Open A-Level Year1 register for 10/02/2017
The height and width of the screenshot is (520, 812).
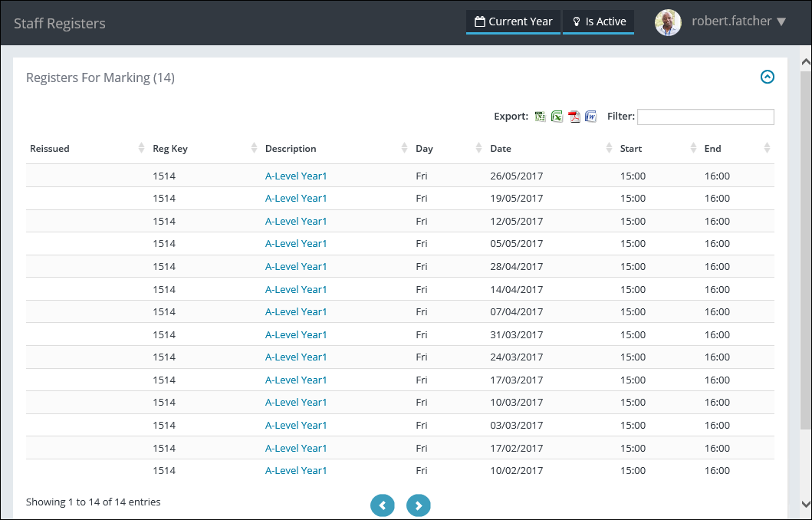pyautogui.click(x=296, y=470)
